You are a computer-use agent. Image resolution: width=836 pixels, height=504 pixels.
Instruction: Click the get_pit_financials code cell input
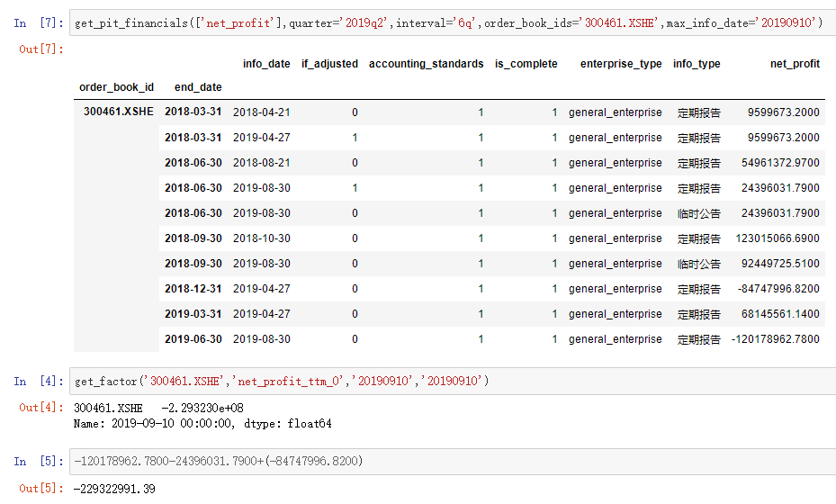click(453, 22)
